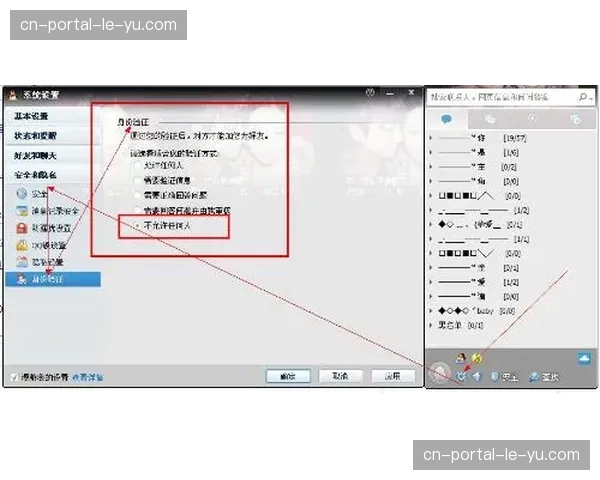Open the QQ main menu round button
600x480 pixels.
tap(439, 372)
